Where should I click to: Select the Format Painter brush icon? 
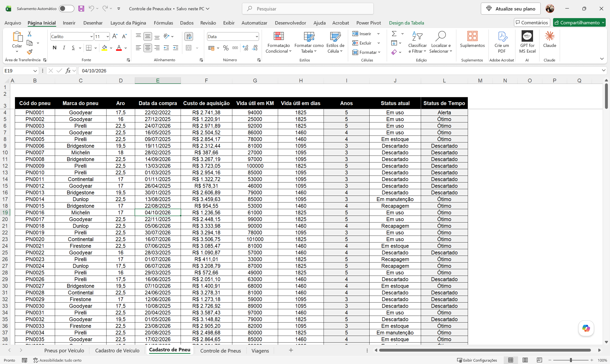click(30, 52)
